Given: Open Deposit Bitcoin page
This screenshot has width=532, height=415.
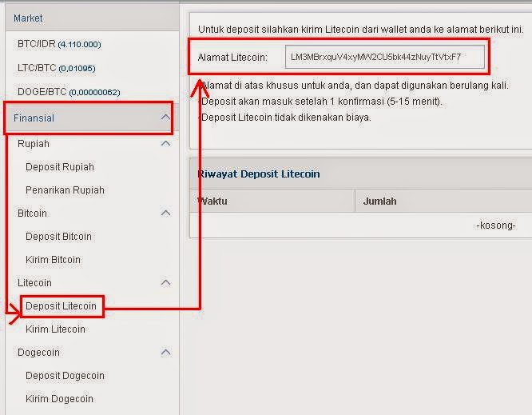Looking at the screenshot, I should (58, 237).
